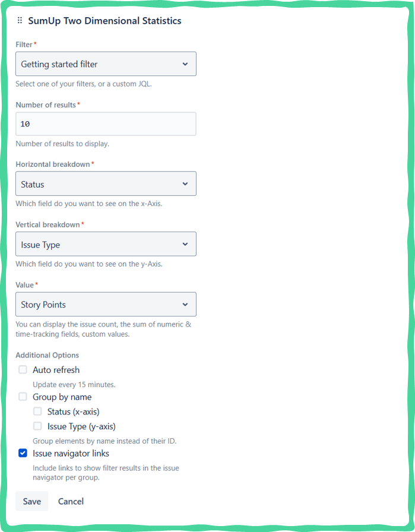This screenshot has height=532, width=415.
Task: Check the Status (x-axis) checkbox
Action: [37, 411]
